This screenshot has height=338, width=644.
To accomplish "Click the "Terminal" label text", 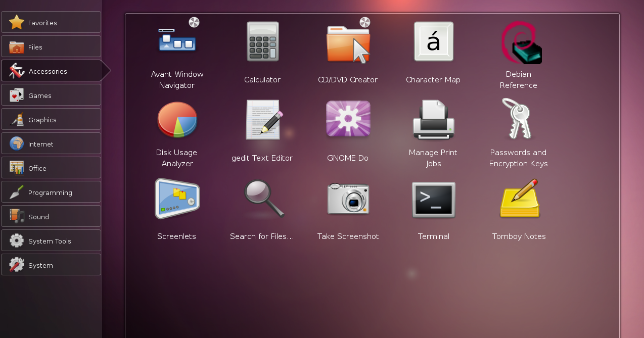I will 434,236.
